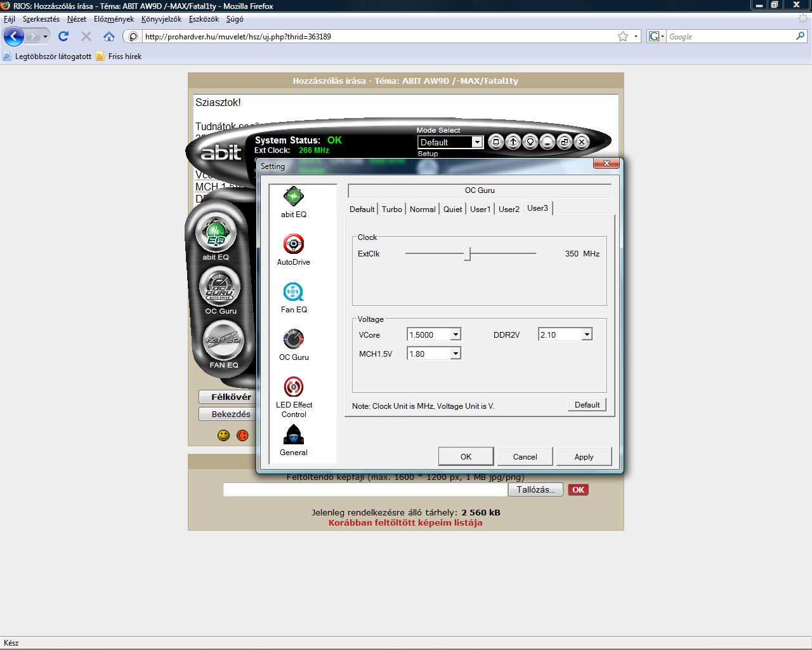This screenshot has height=650, width=812.
Task: Insert red angry emoticon
Action: tap(242, 435)
